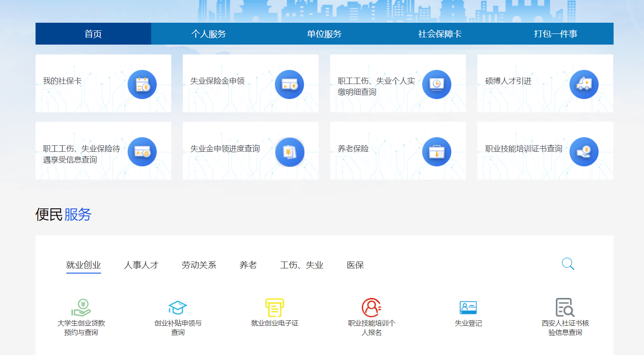Select the 就业创业 service category
Viewport: 644px width, 355px height.
[x=83, y=265]
